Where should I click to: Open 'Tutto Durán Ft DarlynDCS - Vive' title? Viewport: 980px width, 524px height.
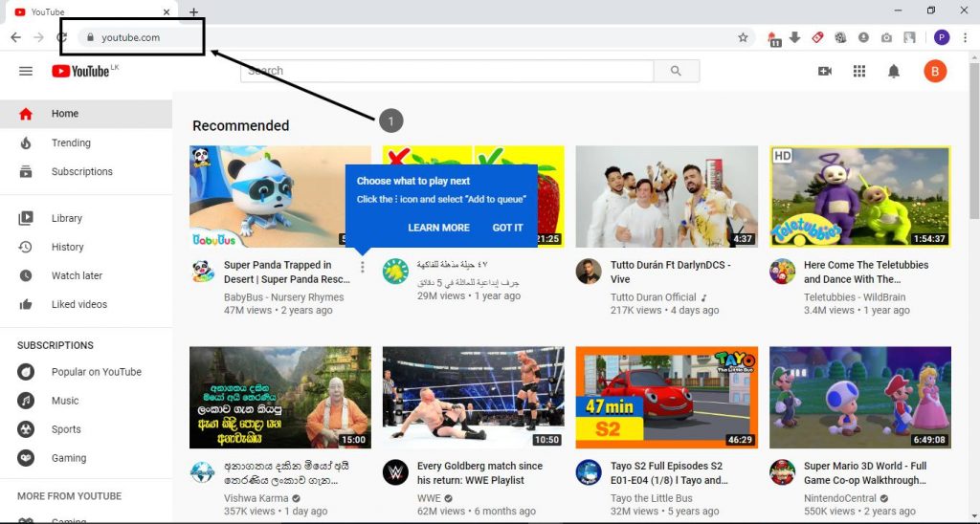(x=671, y=273)
